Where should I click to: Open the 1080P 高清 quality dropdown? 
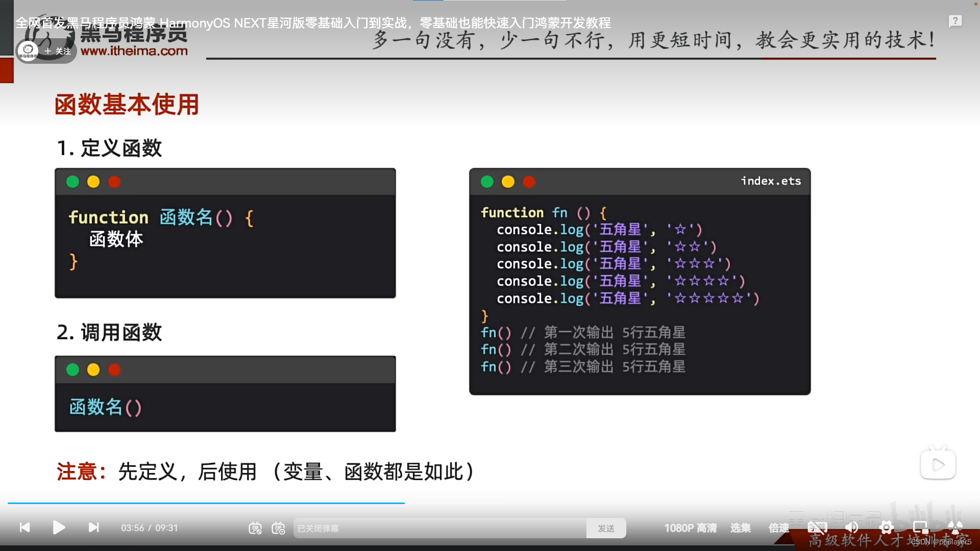690,528
